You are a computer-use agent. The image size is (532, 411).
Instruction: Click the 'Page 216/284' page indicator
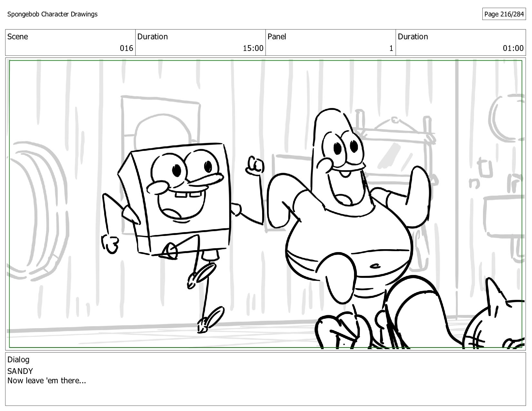pyautogui.click(x=504, y=14)
